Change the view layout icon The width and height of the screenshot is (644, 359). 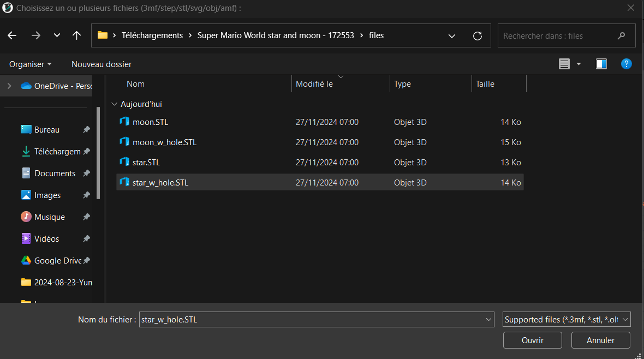(x=564, y=64)
